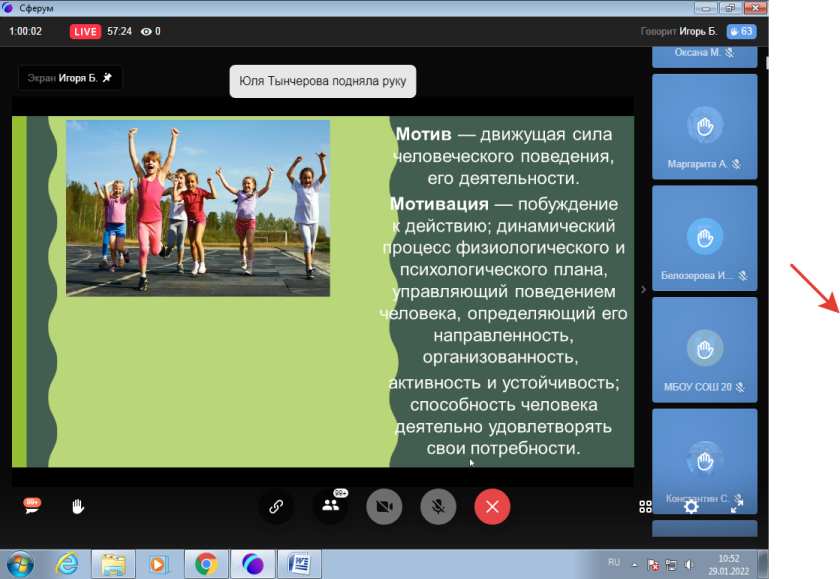Screen dimensions: 840x579
Task: Open Windows Media Player taskbar icon
Action: click(x=159, y=564)
